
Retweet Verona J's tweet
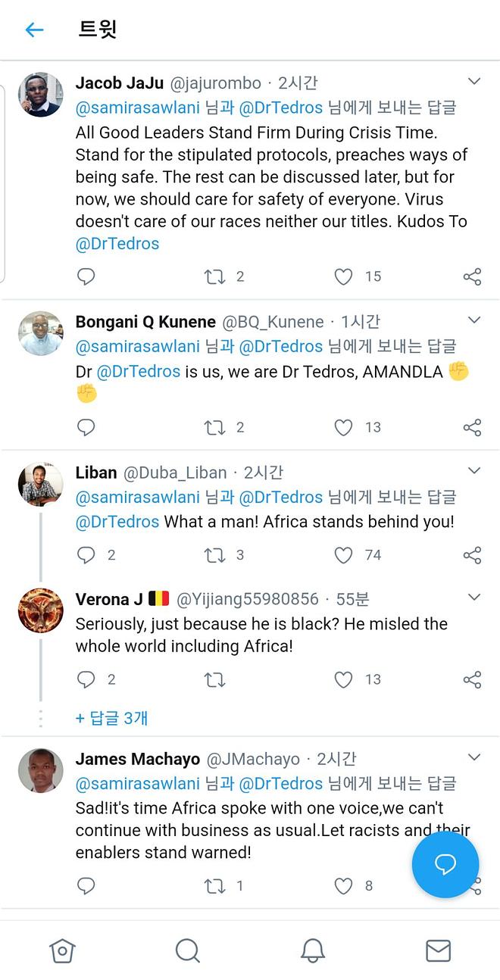coord(215,679)
